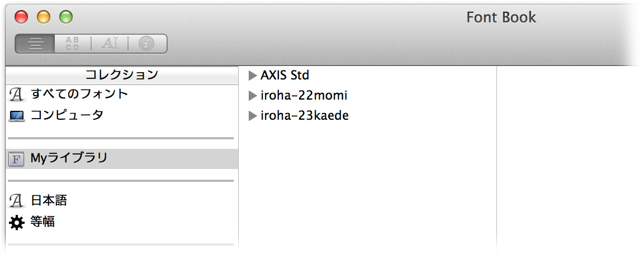
Task: Select the コンピュータ collection
Action: tap(122, 115)
